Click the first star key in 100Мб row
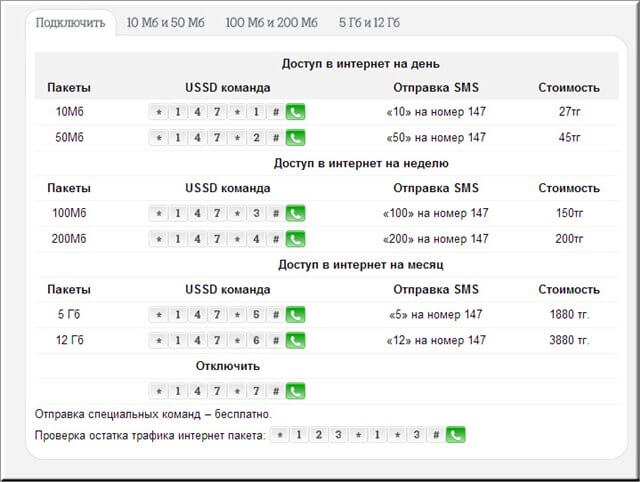Viewport: 640px width, 482px height. point(159,213)
